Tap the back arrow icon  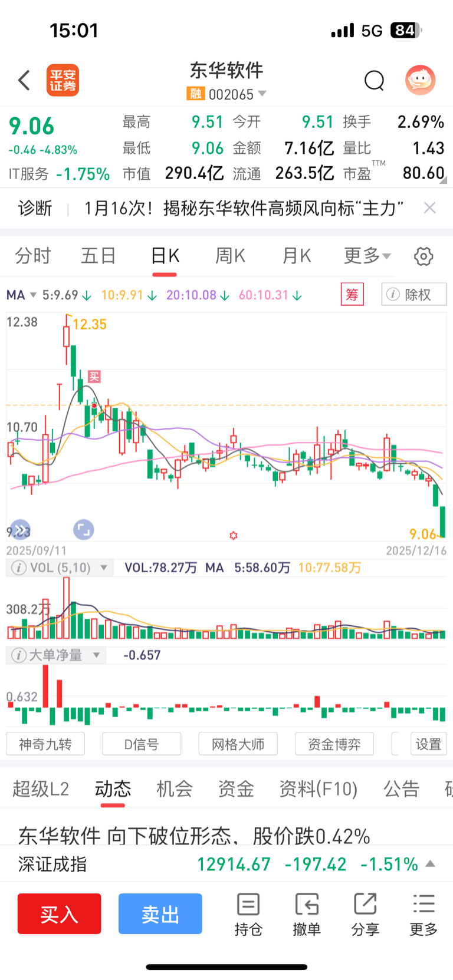pos(24,80)
